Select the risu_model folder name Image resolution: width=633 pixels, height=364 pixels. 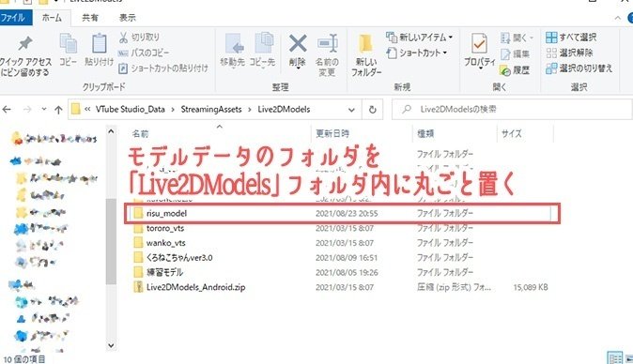(x=166, y=213)
